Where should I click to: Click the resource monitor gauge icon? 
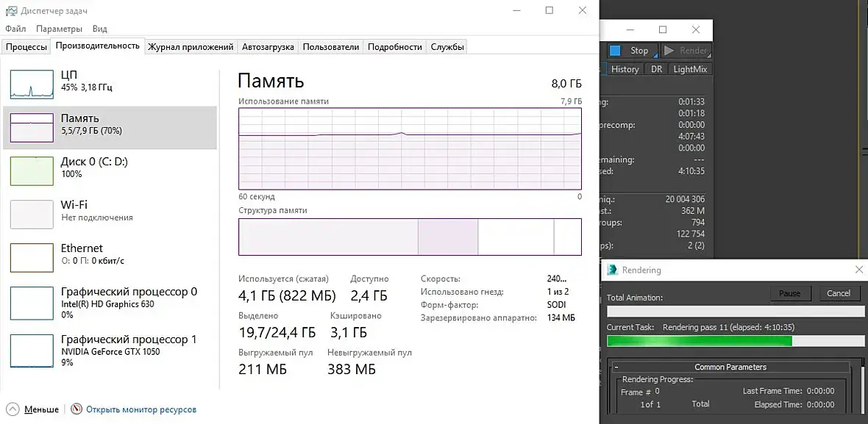76,409
